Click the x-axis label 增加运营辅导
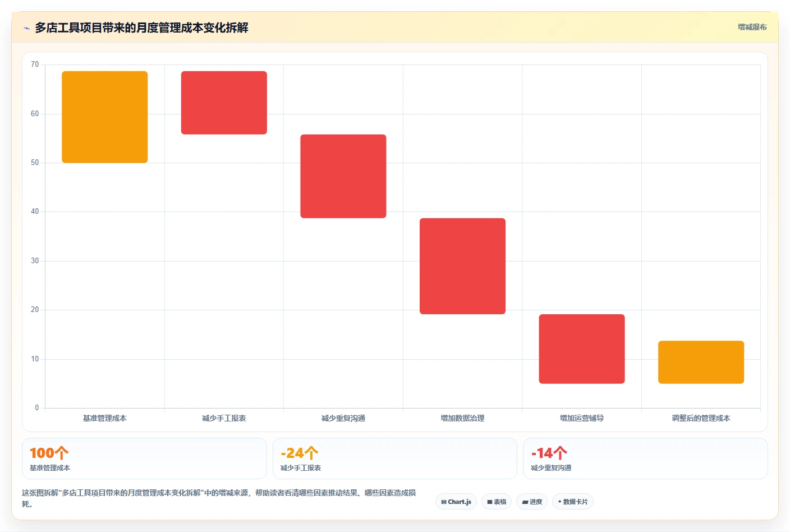The height and width of the screenshot is (532, 790). coord(582,418)
